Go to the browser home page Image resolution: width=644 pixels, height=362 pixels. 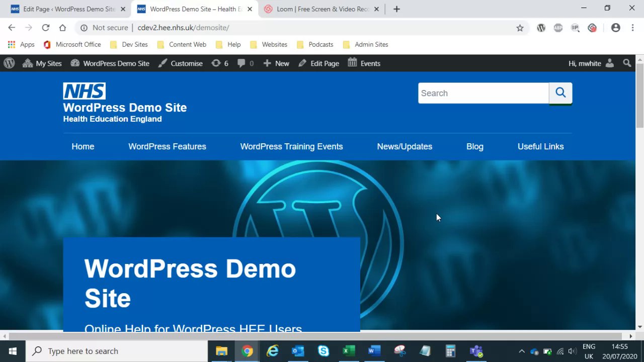[x=62, y=28]
